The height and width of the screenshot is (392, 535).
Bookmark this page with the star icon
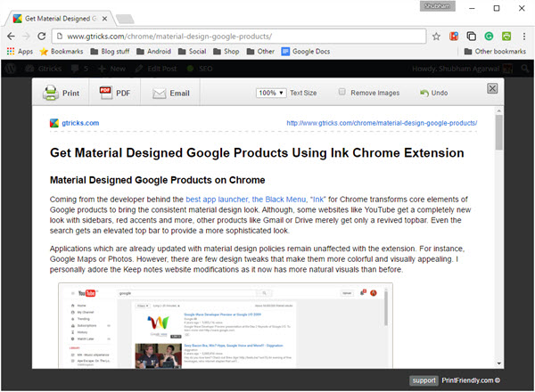pyautogui.click(x=436, y=37)
